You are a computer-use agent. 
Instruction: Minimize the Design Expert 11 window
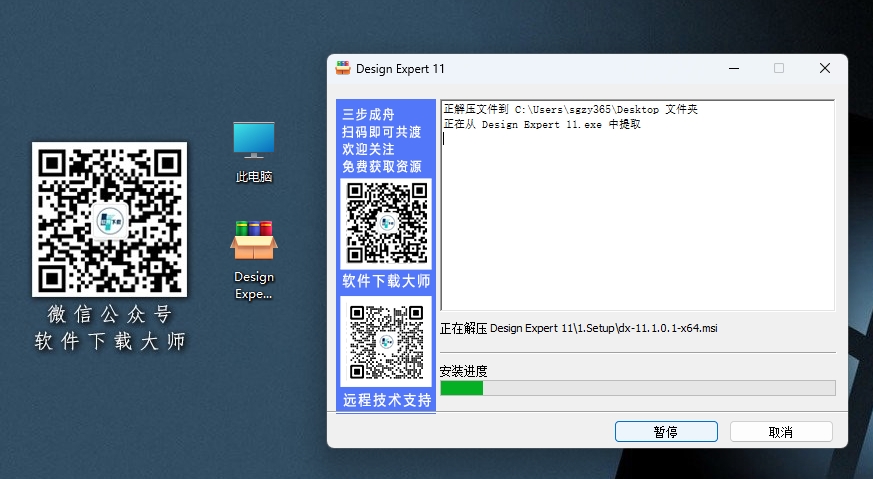tap(734, 69)
